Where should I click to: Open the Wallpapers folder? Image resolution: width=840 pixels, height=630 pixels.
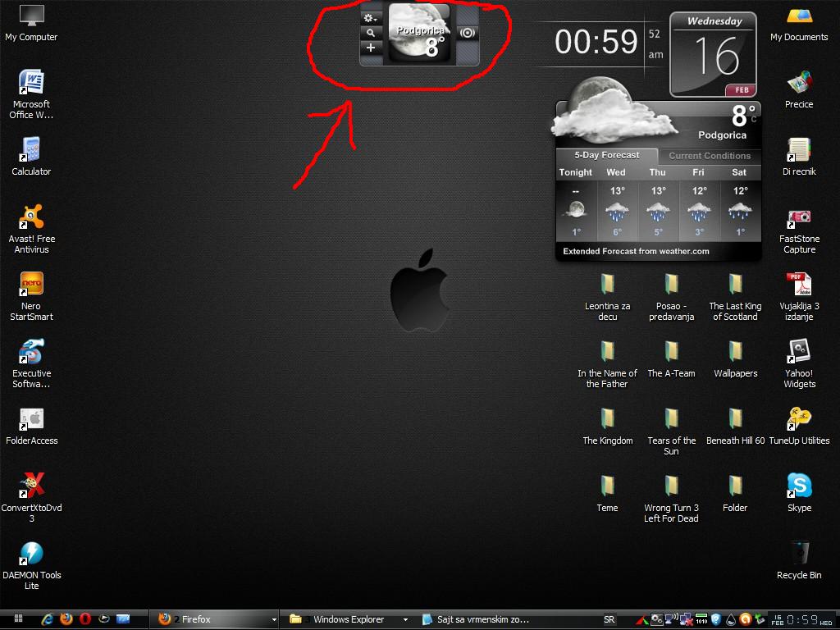735,359
